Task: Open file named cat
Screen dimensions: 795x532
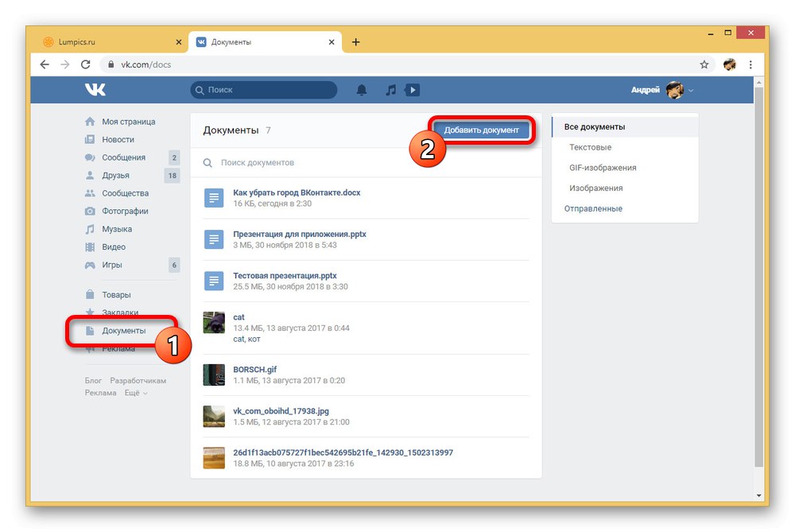Action: coord(238,317)
